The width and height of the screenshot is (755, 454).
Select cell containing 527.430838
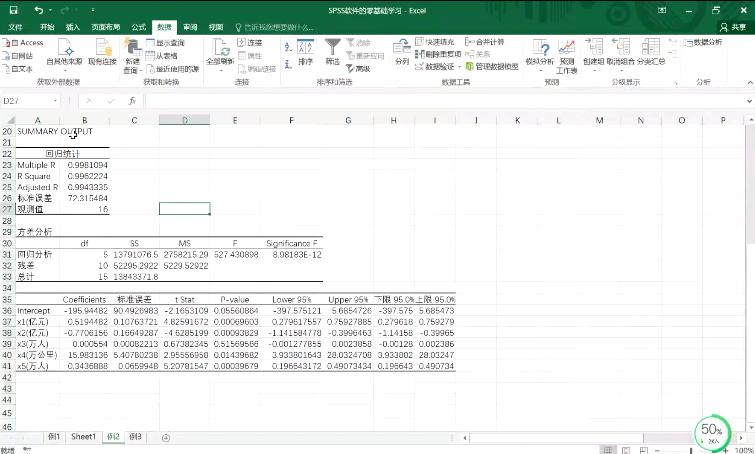pos(235,254)
